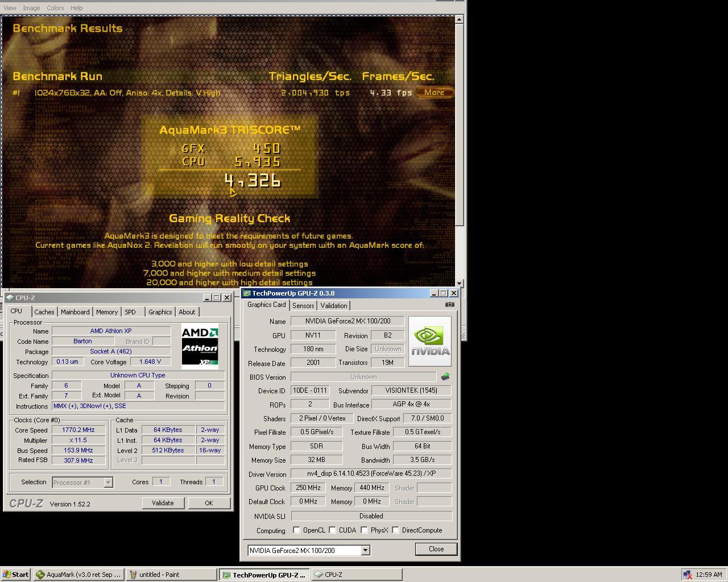Click the Bus Interface value AGP 4x @ 4x

click(x=411, y=404)
